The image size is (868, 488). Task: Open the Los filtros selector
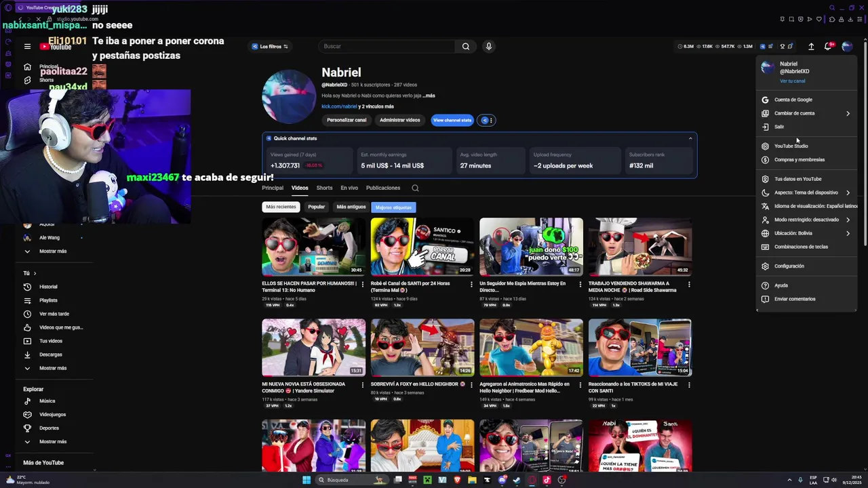tap(270, 46)
